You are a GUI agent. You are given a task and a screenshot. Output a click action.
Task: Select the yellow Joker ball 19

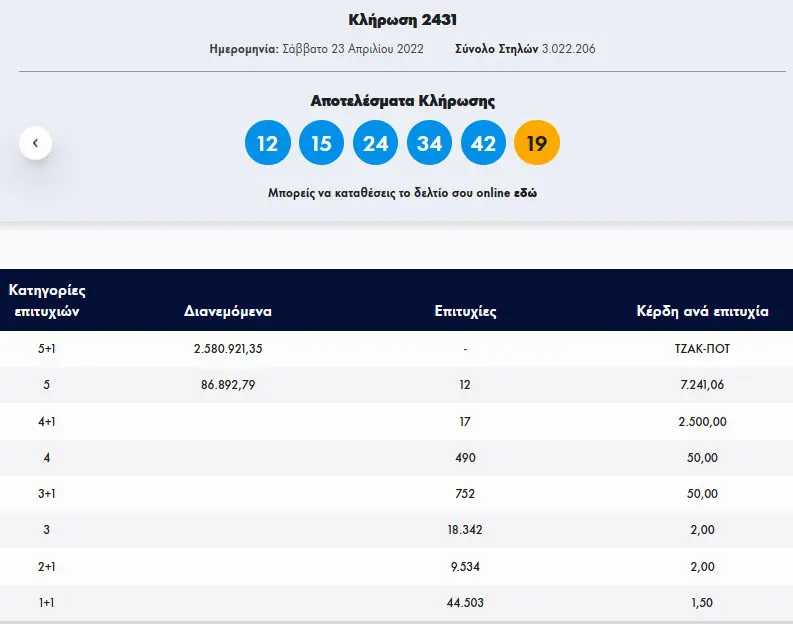click(537, 143)
